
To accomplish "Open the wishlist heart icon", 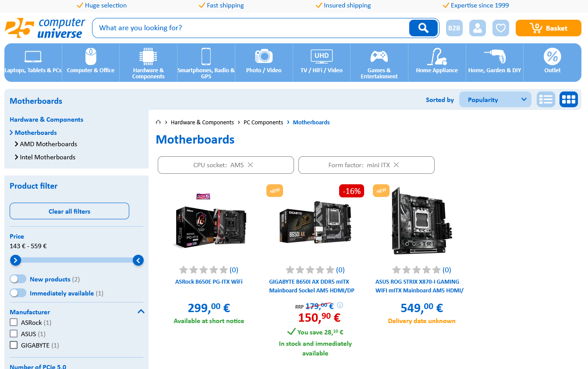I will coord(501,28).
